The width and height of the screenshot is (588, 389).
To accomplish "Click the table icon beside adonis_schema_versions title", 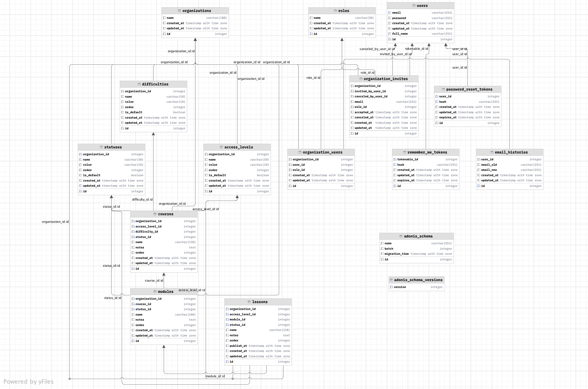I will (391, 280).
